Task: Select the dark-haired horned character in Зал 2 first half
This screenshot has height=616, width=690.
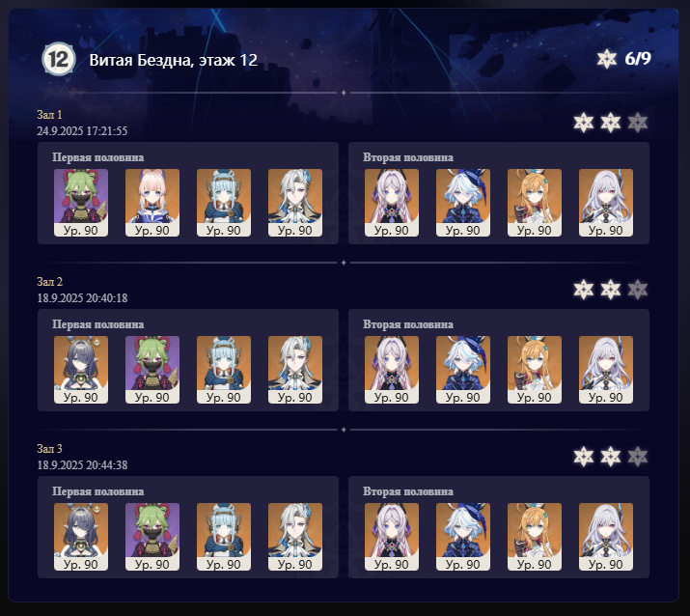Action: pos(81,370)
